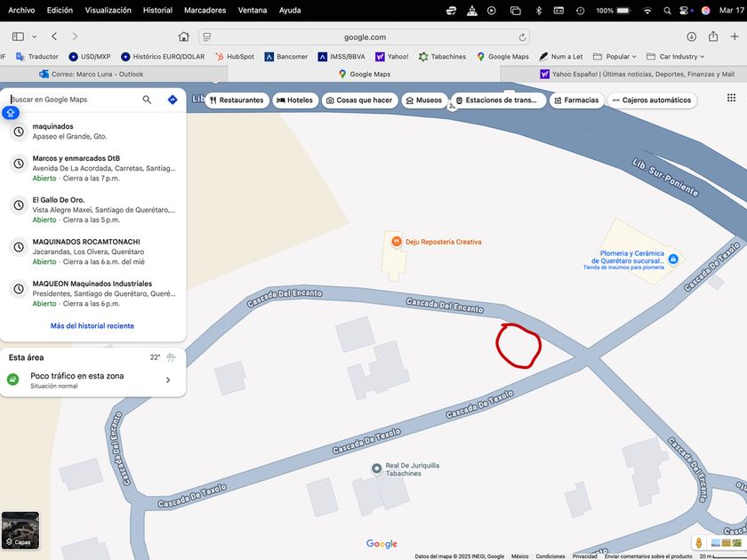
Task: Open the Ventana menu
Action: [x=253, y=10]
